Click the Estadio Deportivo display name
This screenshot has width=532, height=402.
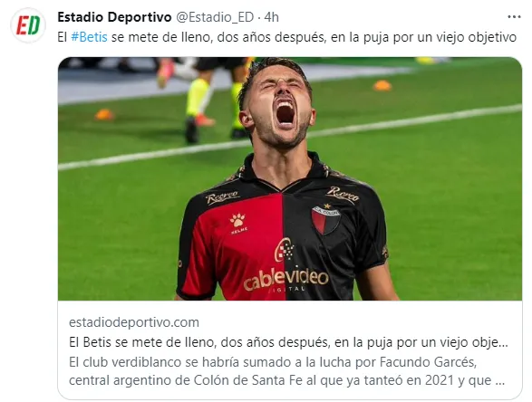point(114,17)
